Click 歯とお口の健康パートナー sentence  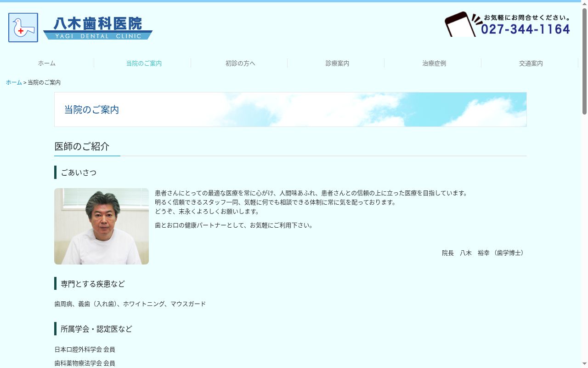235,225
